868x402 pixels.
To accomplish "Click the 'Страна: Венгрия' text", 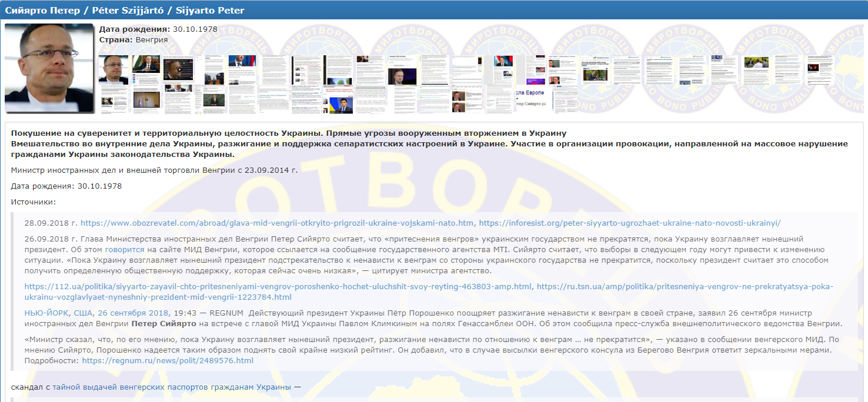I will (x=133, y=39).
